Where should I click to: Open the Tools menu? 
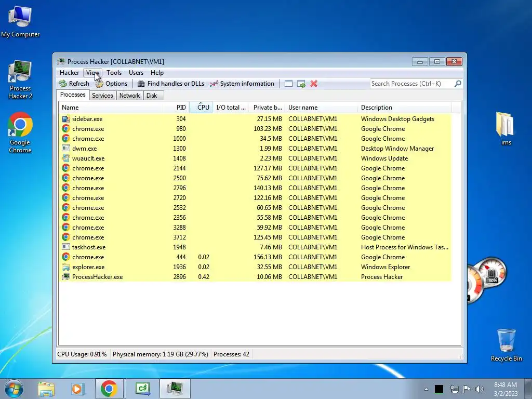[x=114, y=73]
